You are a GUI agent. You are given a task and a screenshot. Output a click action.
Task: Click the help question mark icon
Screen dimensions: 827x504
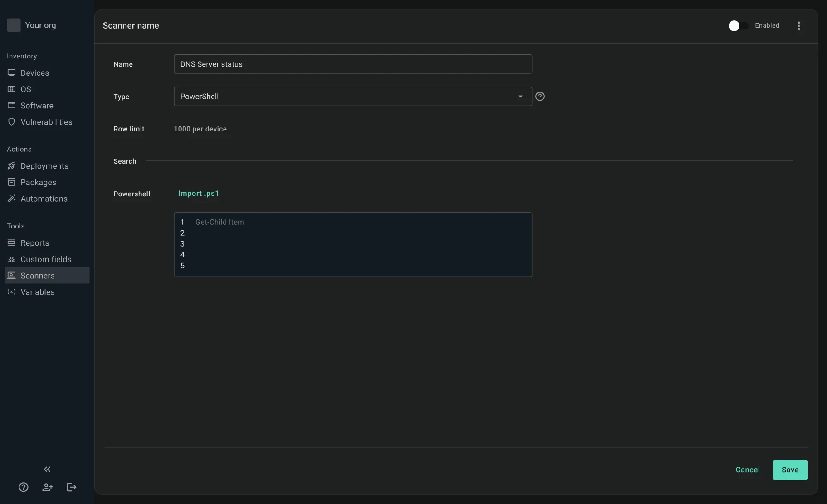pos(23,487)
